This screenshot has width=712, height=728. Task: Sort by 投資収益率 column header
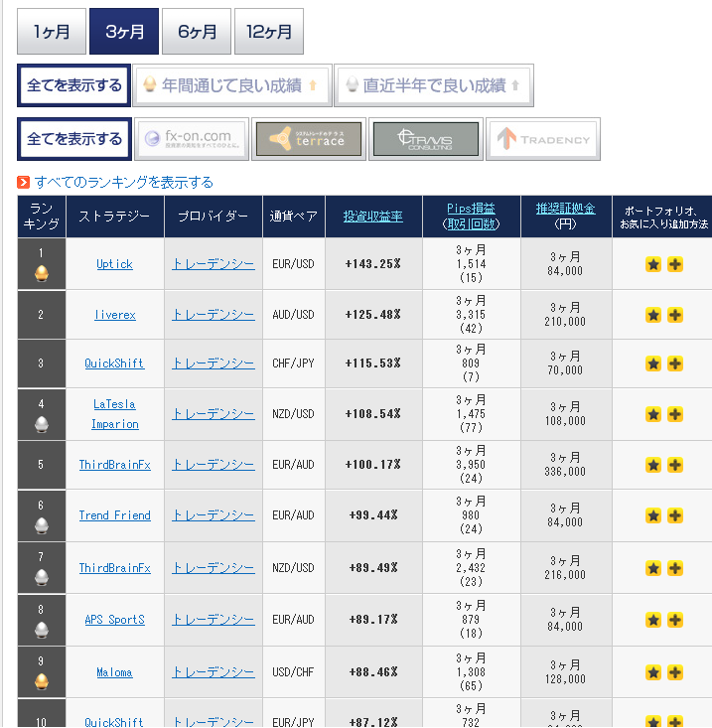[x=373, y=216]
